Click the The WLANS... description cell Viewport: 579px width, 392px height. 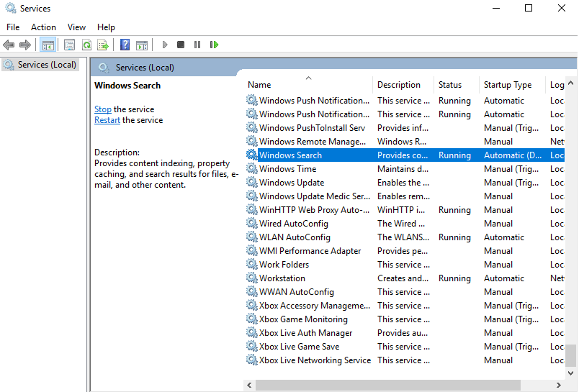pos(403,237)
